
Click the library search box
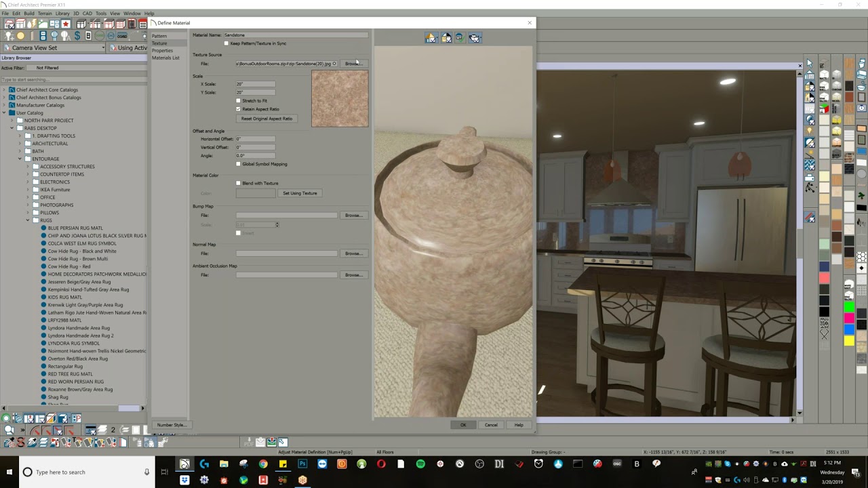73,80
